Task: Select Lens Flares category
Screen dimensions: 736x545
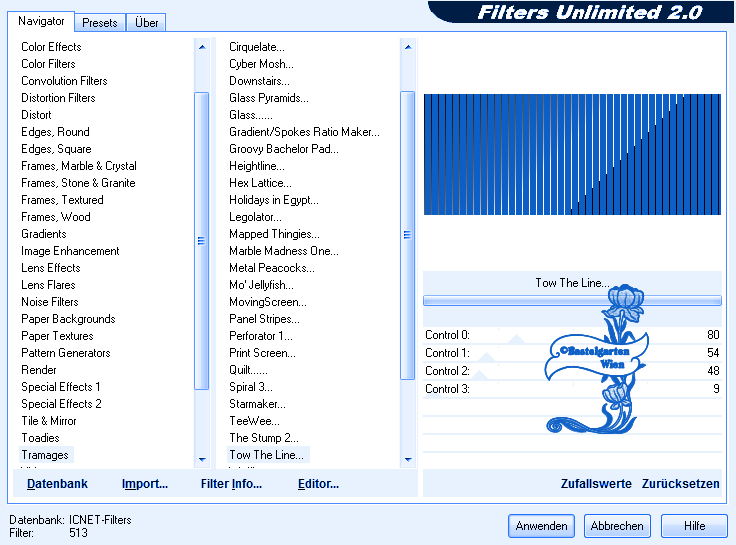Action: tap(48, 284)
